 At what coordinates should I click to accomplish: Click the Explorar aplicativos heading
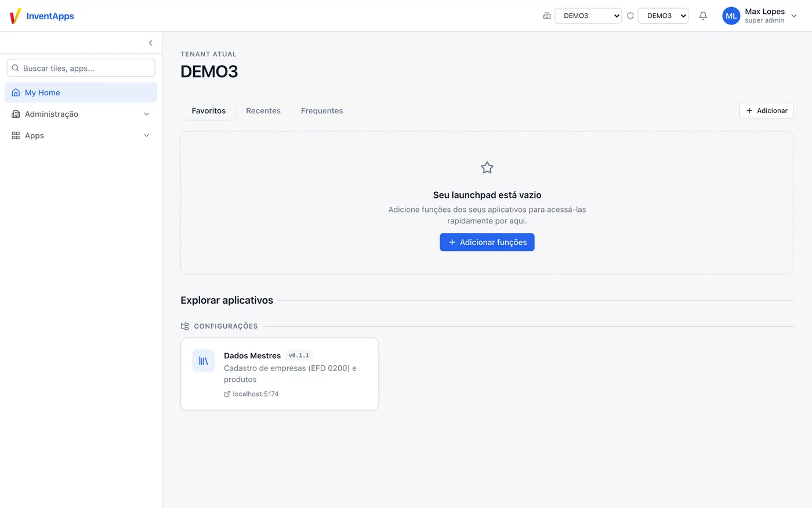(x=227, y=300)
